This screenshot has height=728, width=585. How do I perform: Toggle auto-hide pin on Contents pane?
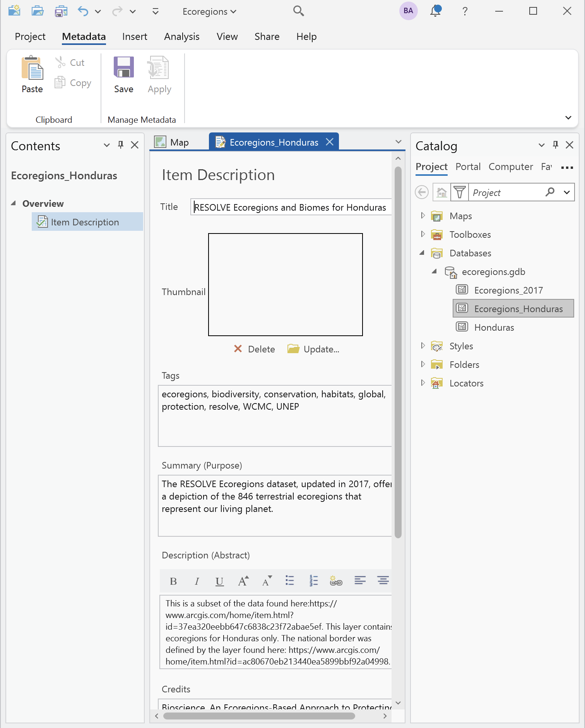coord(121,145)
